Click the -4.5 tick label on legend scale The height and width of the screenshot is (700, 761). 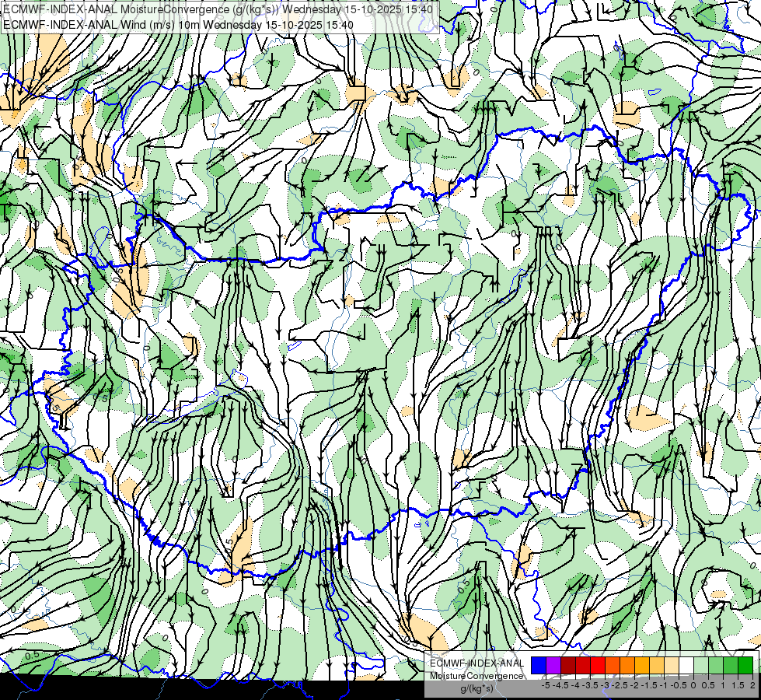pos(560,685)
